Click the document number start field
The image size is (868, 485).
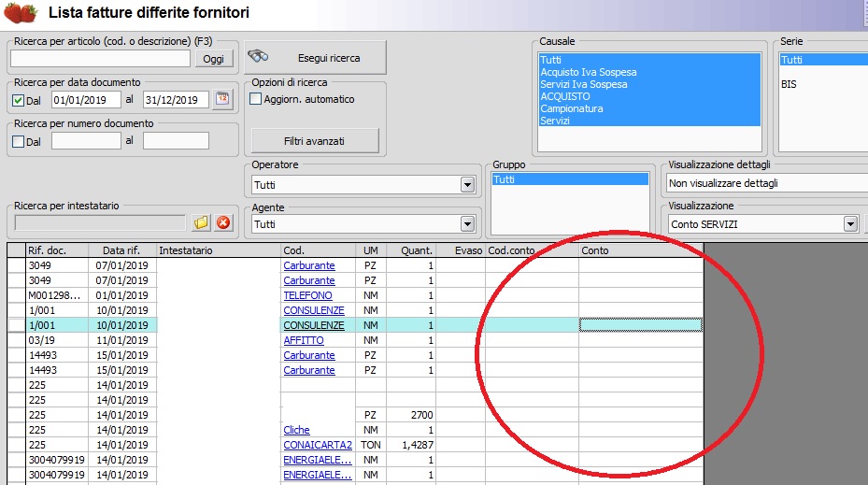[86, 140]
